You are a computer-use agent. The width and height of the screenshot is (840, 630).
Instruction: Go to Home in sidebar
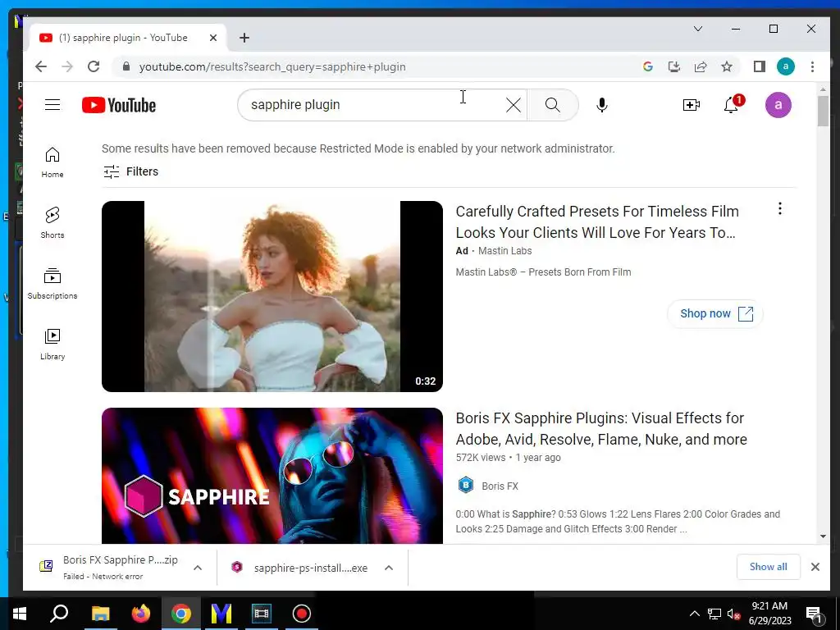[52, 162]
